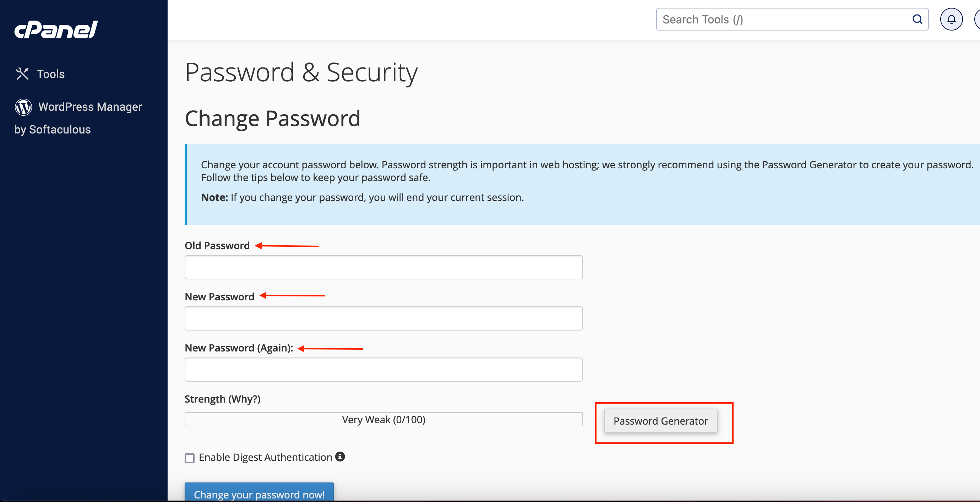Focus the Old Password field
Viewport: 980px width, 502px height.
coord(383,267)
